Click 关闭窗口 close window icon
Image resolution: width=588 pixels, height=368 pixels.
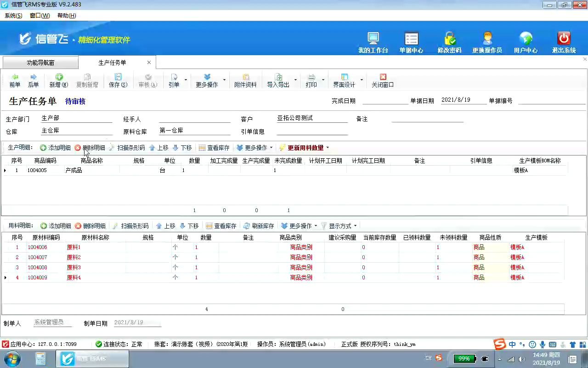tap(383, 80)
